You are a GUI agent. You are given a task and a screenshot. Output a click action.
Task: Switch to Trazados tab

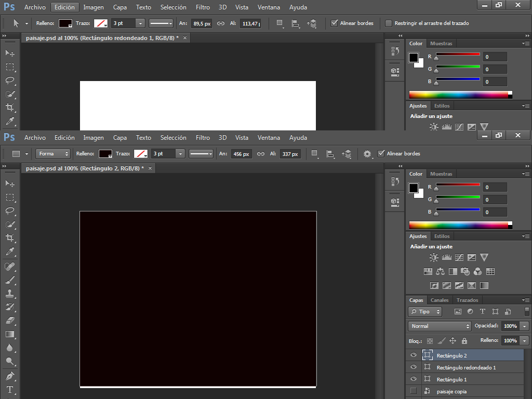467,300
